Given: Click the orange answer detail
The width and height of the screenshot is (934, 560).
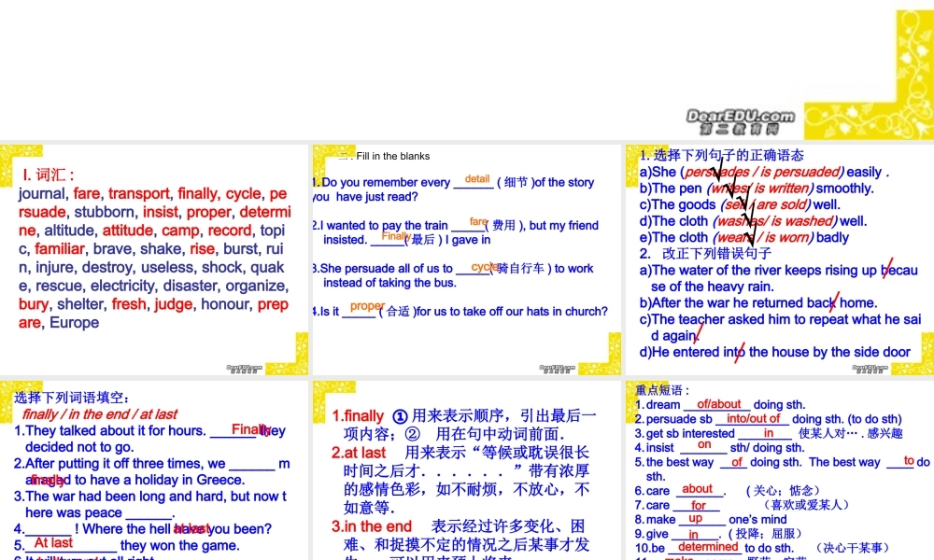Looking at the screenshot, I should click(477, 178).
